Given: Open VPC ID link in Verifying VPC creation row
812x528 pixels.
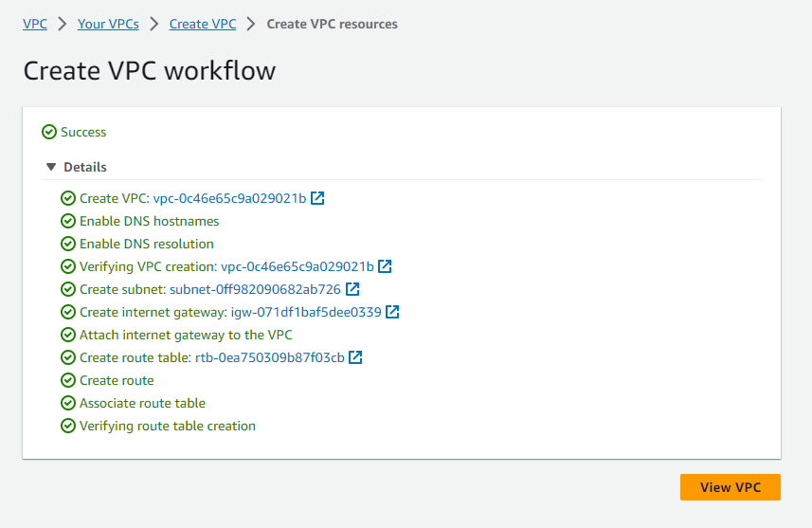Looking at the screenshot, I should pyautogui.click(x=297, y=266).
